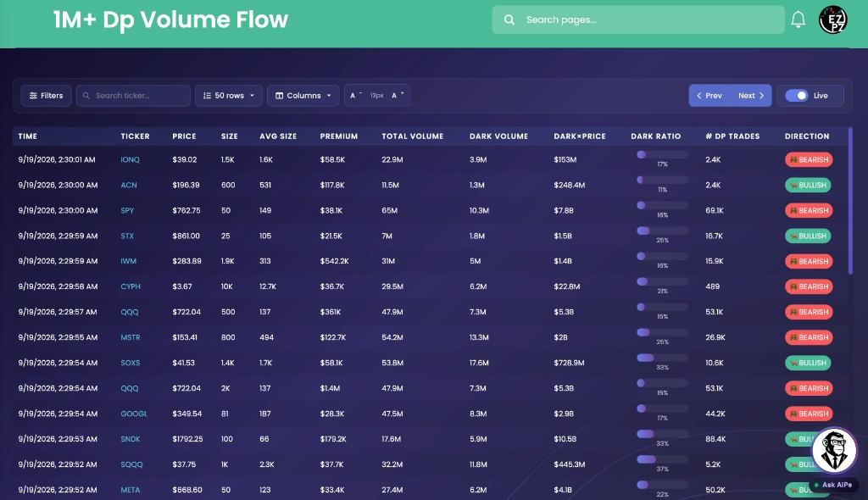This screenshot has height=500, width=868.
Task: Open the IONQ ticker link
Action: point(130,159)
